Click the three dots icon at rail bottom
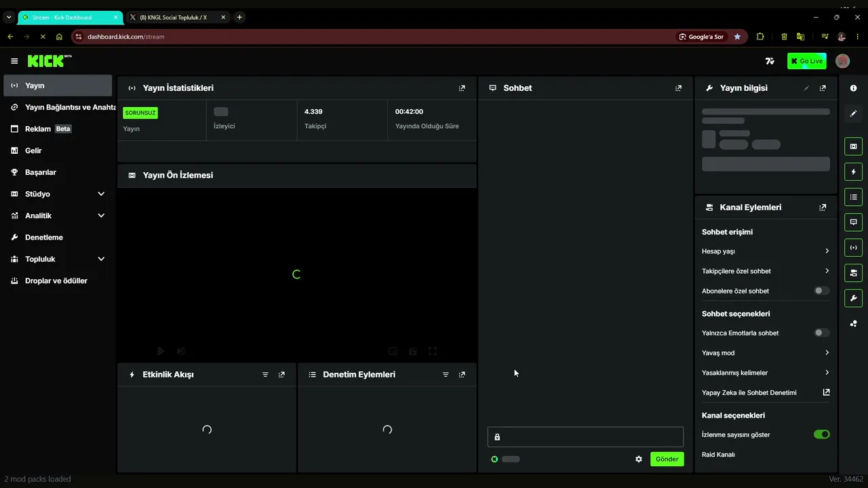The height and width of the screenshot is (488, 868). click(x=853, y=323)
